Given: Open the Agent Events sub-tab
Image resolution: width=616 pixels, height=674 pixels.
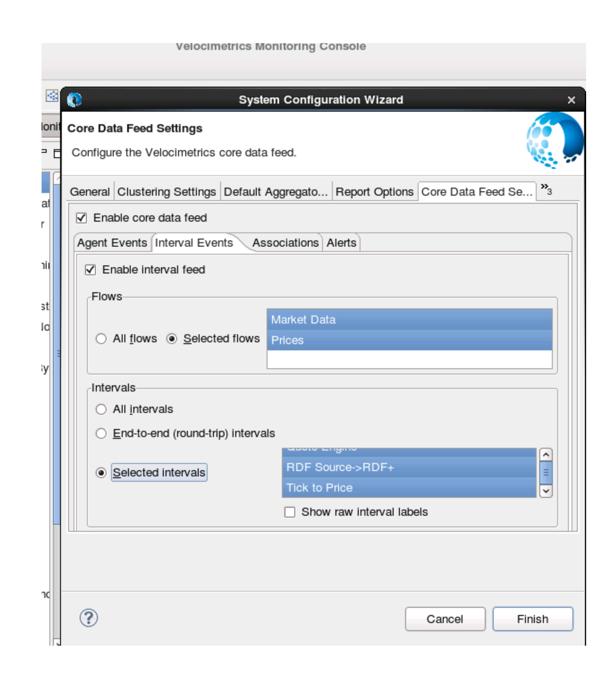Looking at the screenshot, I should pos(112,243).
